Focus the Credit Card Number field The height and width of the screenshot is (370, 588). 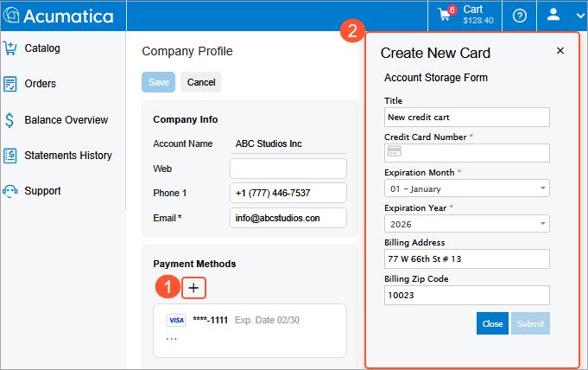(466, 153)
